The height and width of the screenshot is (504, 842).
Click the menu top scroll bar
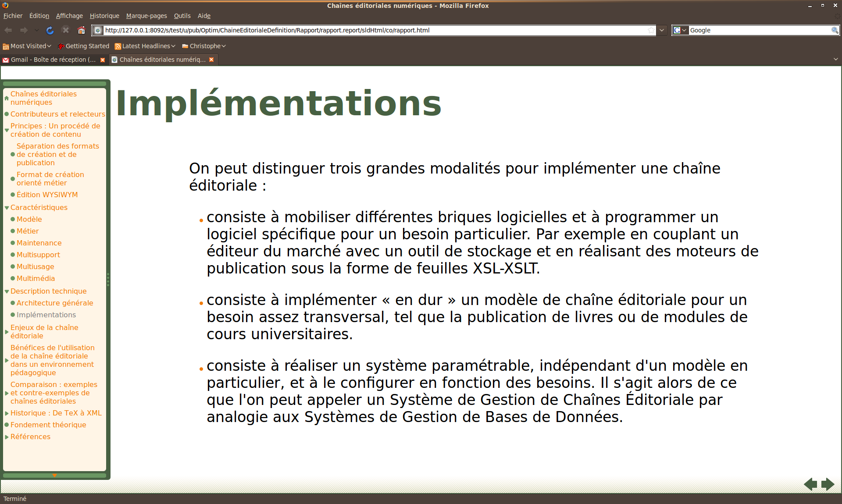[x=54, y=84]
